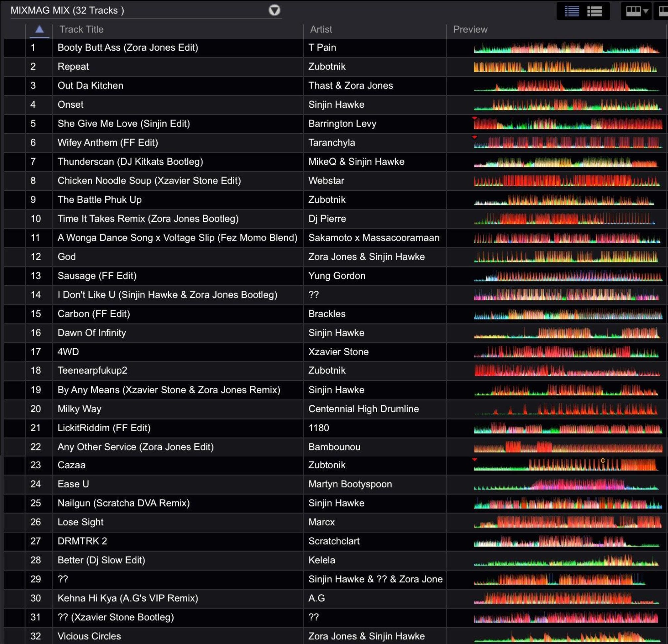Select the track titled 'Repeat'
This screenshot has width=668, height=644.
click(73, 67)
